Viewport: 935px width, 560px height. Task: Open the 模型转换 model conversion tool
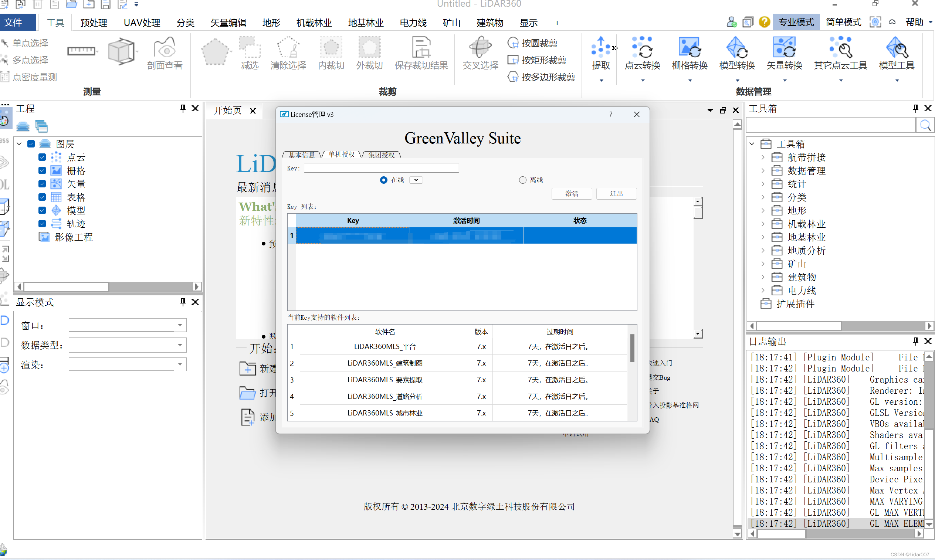[x=736, y=54]
